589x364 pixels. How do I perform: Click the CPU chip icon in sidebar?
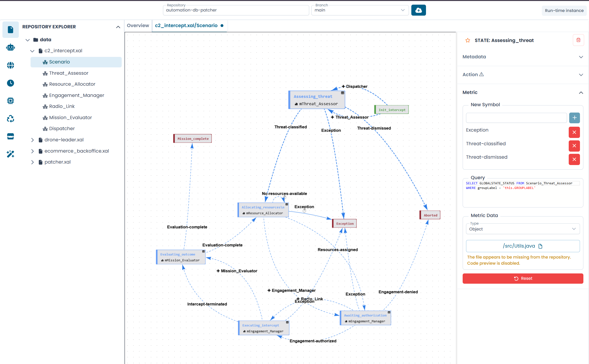pos(11,101)
